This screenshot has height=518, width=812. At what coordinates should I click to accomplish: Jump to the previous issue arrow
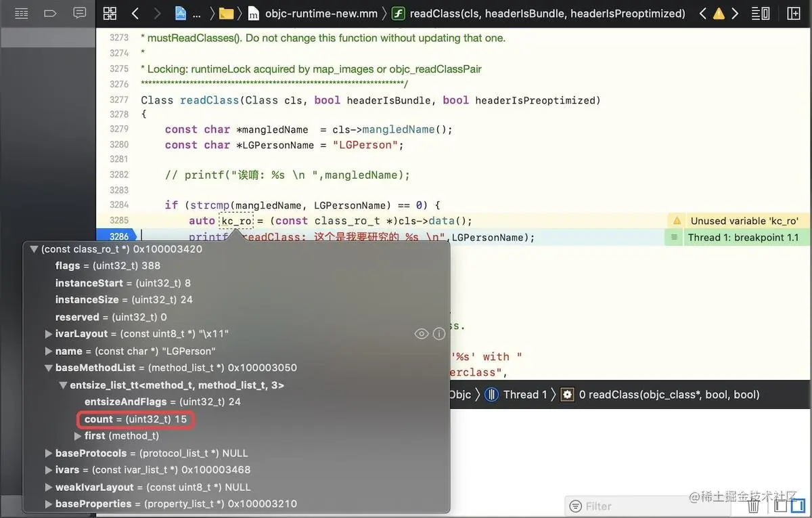pyautogui.click(x=702, y=13)
